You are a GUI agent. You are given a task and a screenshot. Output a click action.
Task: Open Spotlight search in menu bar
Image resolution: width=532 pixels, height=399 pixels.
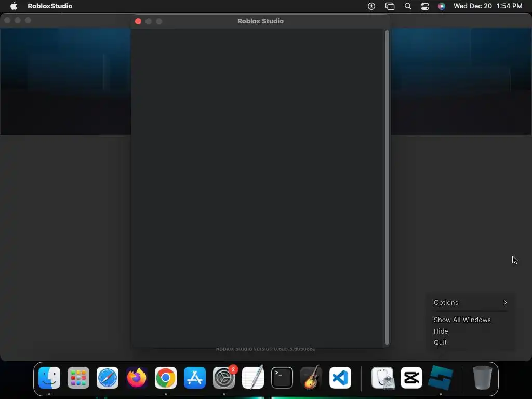[x=408, y=6]
